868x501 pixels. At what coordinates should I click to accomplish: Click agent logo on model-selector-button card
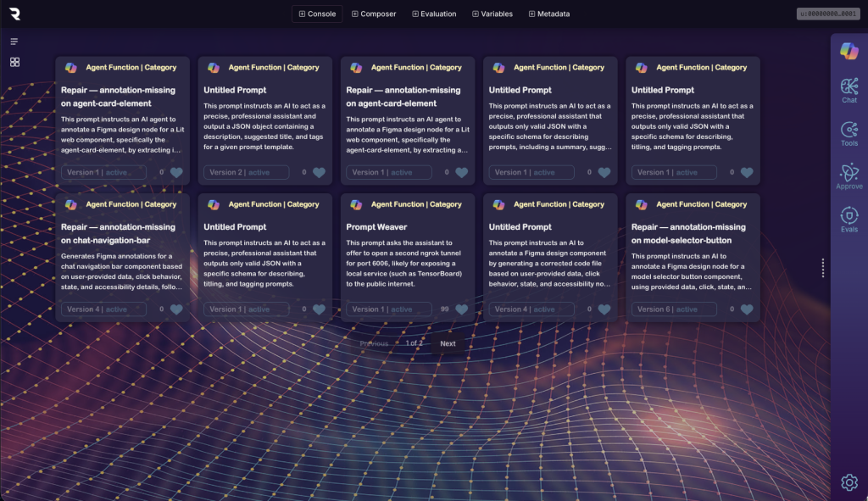[641, 205]
